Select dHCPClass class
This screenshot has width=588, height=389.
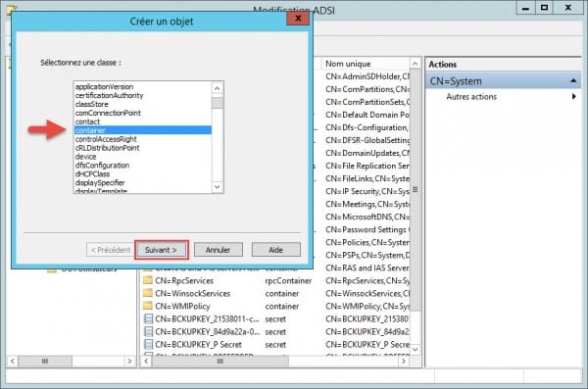93,174
